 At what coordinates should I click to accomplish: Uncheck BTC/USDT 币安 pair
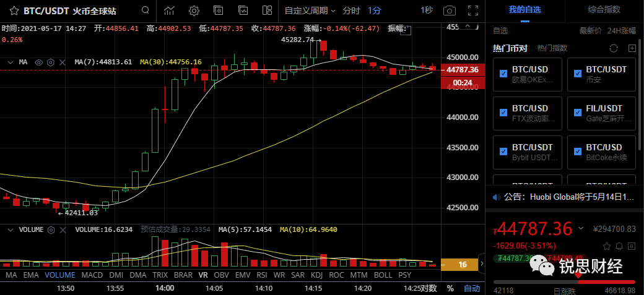coord(578,74)
